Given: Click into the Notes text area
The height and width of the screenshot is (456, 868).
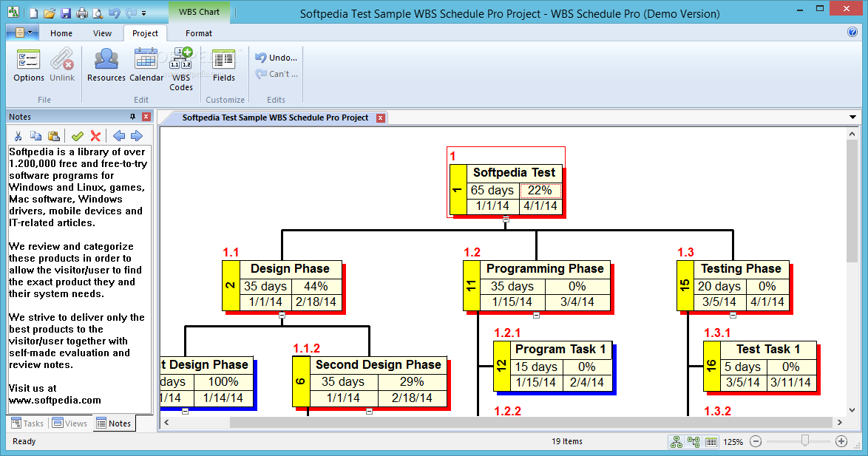Looking at the screenshot, I should 79,279.
